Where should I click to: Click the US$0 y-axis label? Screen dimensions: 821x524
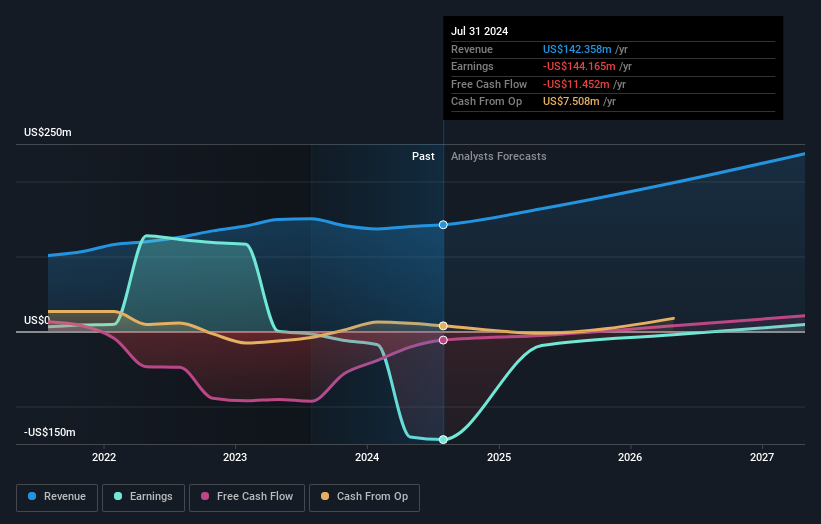(37, 320)
